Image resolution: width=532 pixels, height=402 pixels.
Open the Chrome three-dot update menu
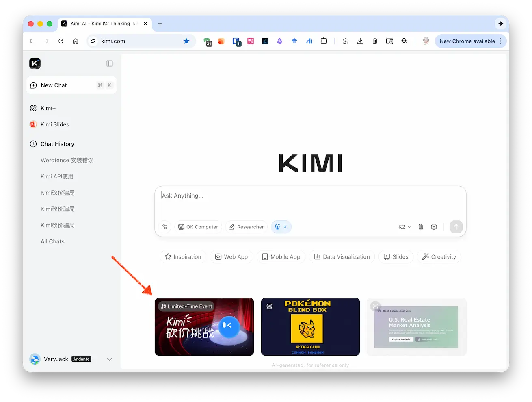tap(500, 41)
